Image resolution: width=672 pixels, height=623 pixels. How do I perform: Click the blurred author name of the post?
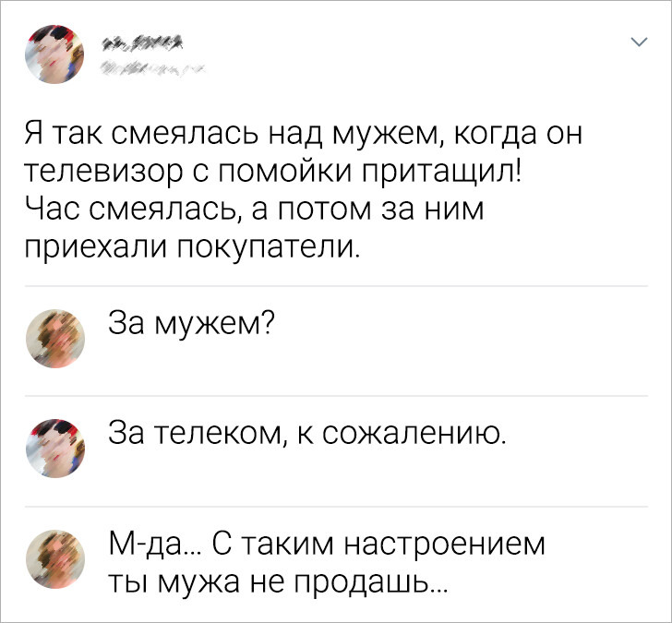pos(140,41)
